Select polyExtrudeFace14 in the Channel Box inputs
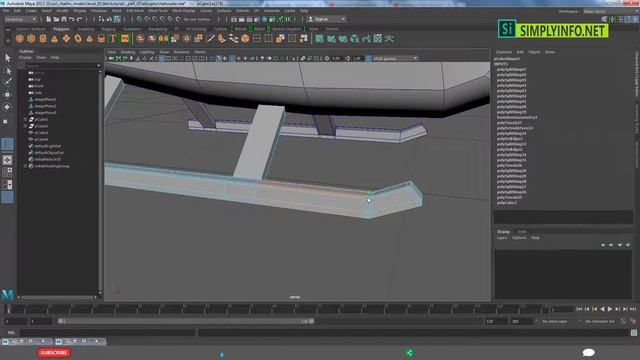 click(x=515, y=128)
